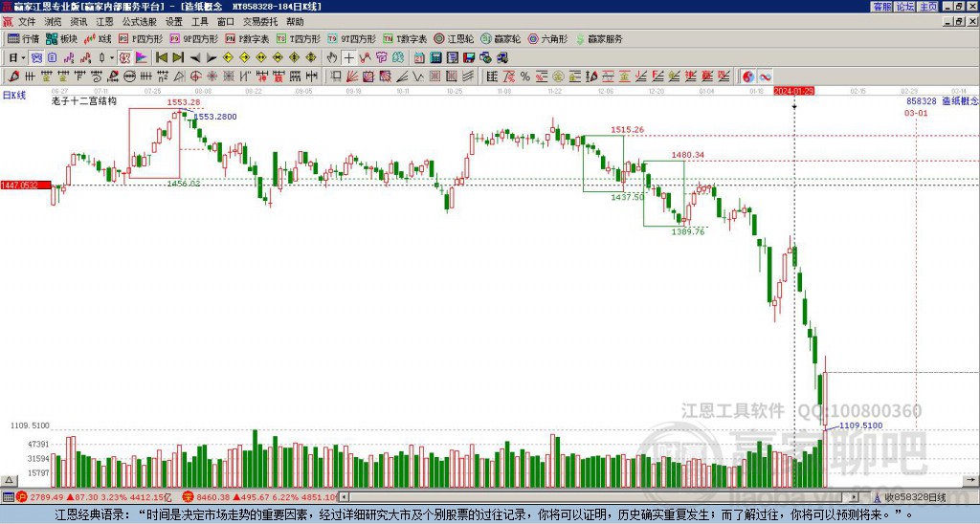
Task: Click the colored flag icon
Action: [x=142, y=58]
